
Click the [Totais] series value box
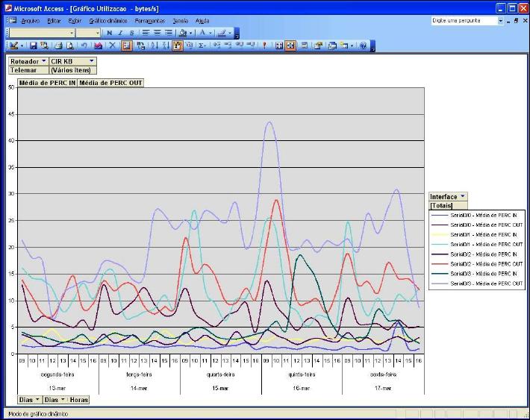point(448,205)
